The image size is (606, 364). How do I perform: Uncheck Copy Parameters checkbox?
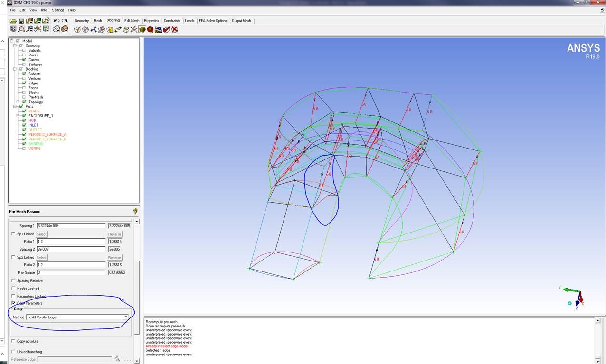13,303
